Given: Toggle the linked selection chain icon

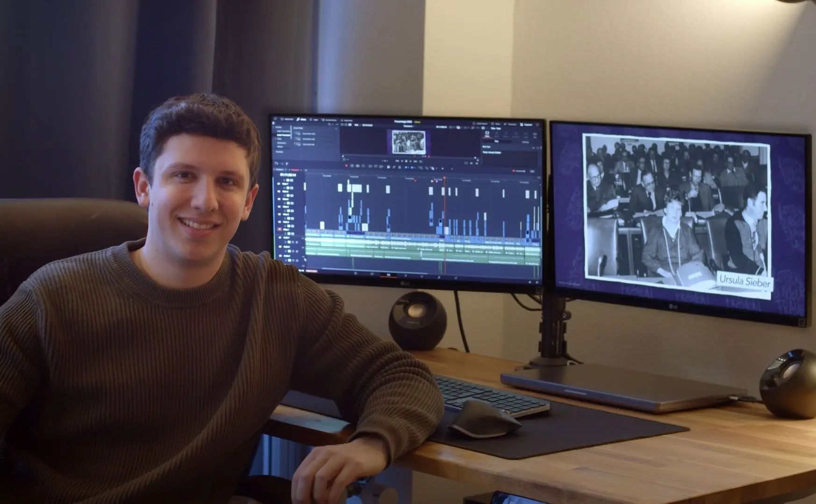Looking at the screenshot, I should click(x=394, y=167).
